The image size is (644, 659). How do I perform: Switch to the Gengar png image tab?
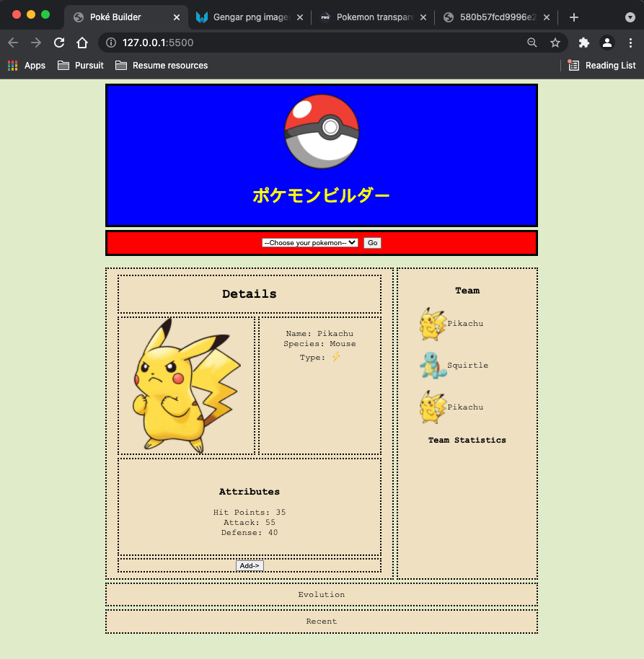[245, 17]
